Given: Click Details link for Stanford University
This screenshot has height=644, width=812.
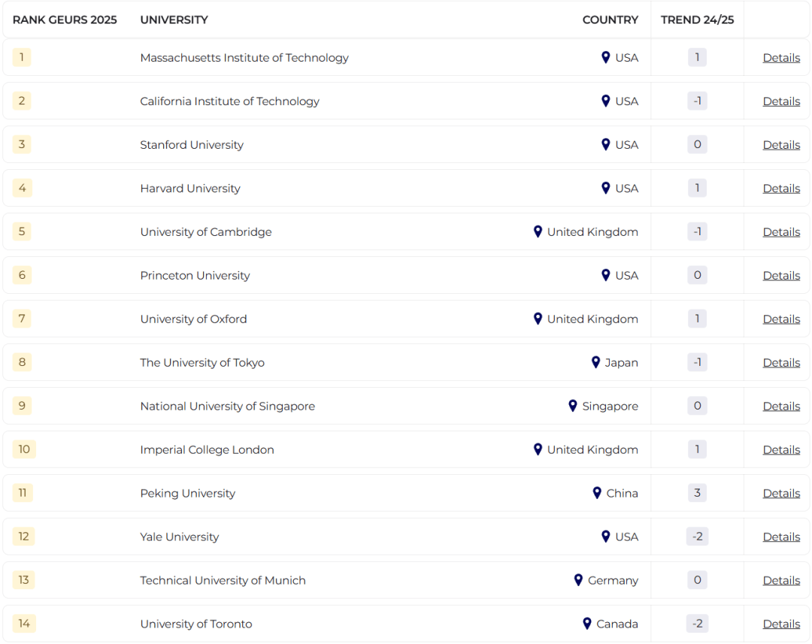Looking at the screenshot, I should tap(781, 145).
